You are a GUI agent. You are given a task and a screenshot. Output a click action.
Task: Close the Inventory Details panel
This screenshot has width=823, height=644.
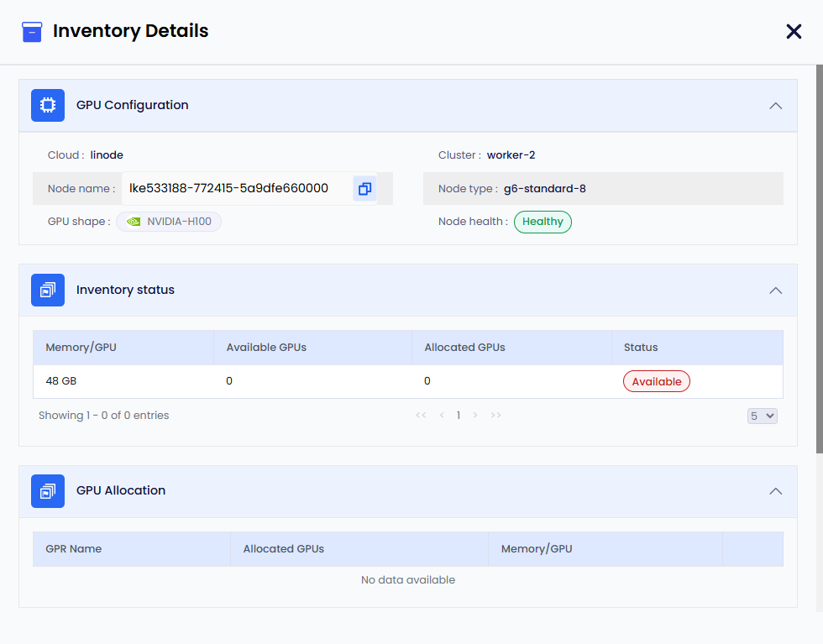point(794,32)
